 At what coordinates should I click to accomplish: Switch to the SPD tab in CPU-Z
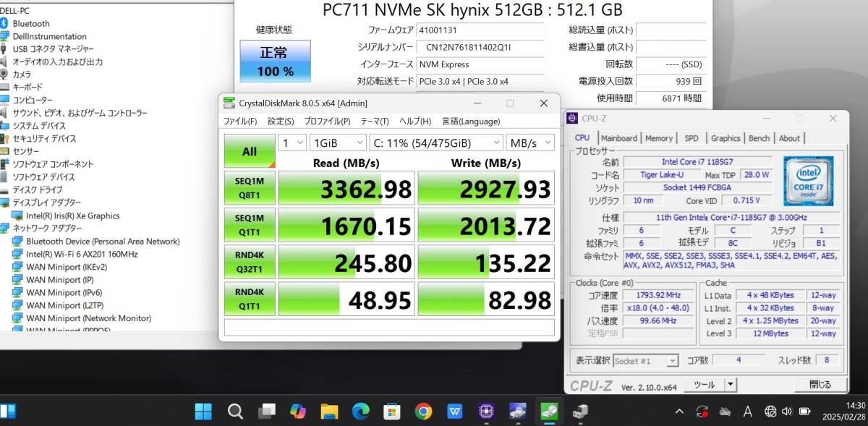tap(692, 138)
